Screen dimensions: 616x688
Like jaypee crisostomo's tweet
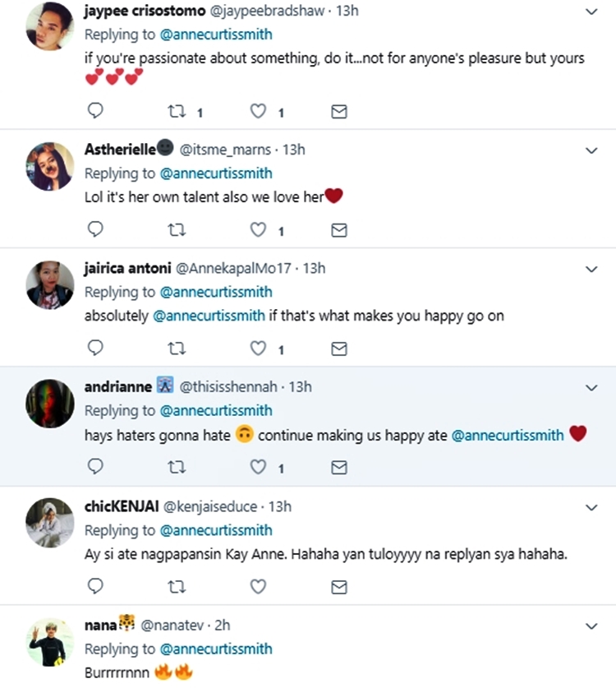tap(259, 112)
